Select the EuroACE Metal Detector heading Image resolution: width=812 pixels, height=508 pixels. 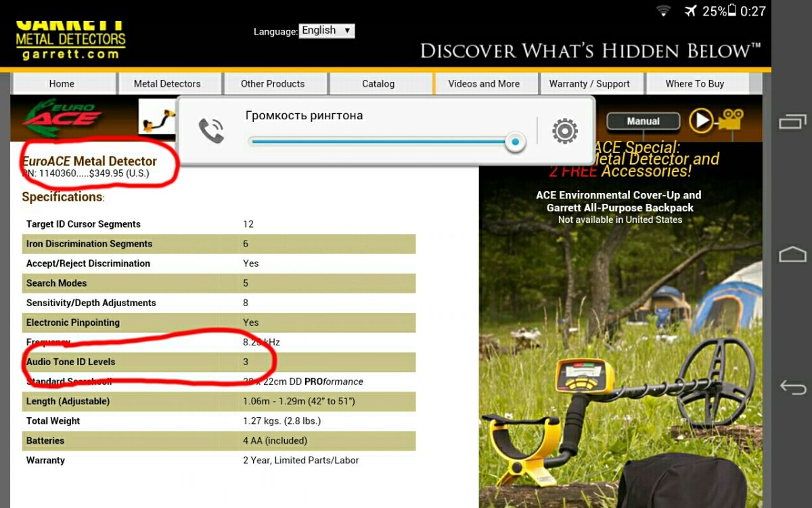[89, 161]
